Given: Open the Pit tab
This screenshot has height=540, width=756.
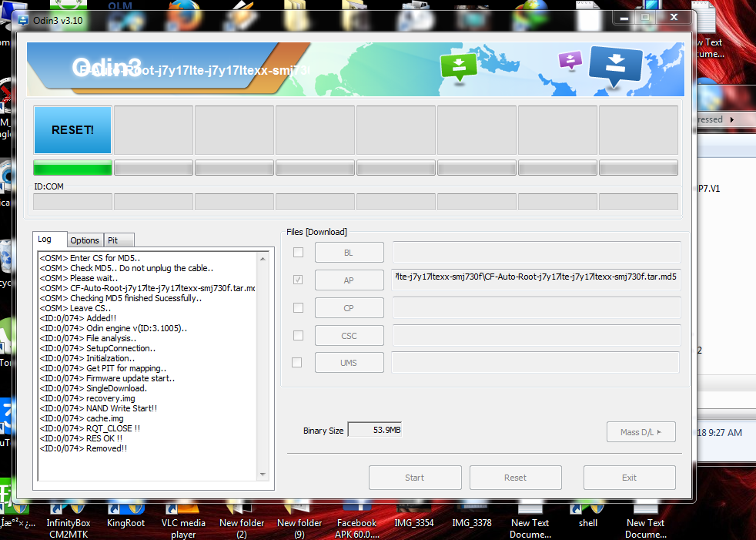Looking at the screenshot, I should 118,240.
